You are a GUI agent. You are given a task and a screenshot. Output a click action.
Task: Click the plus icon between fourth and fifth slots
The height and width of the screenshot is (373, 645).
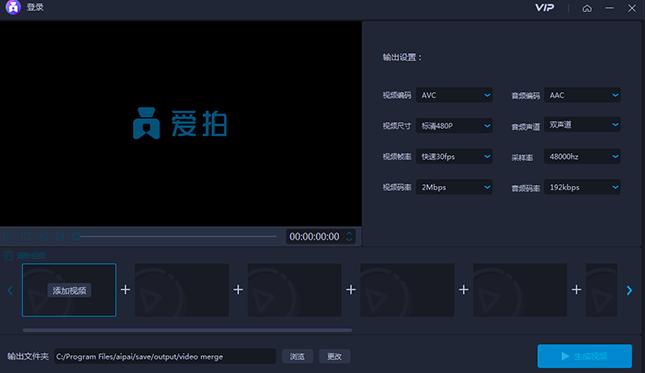click(464, 290)
